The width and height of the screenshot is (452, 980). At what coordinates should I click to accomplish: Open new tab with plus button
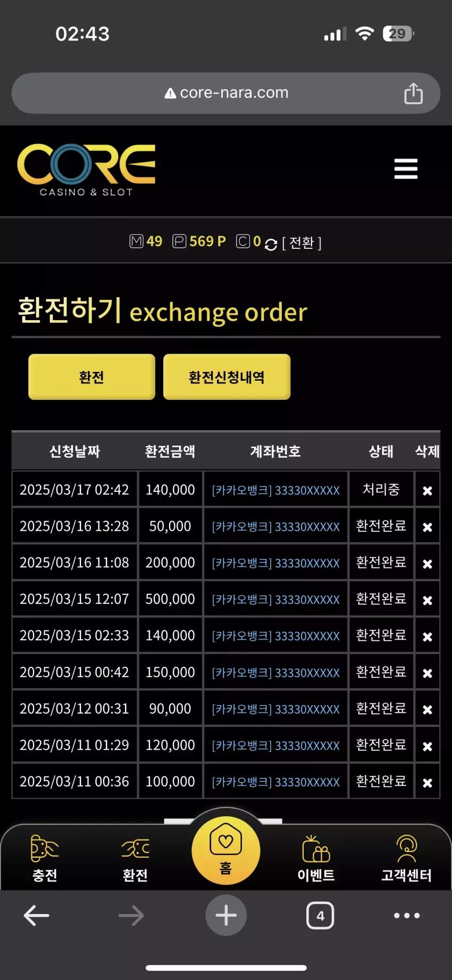coord(226,915)
